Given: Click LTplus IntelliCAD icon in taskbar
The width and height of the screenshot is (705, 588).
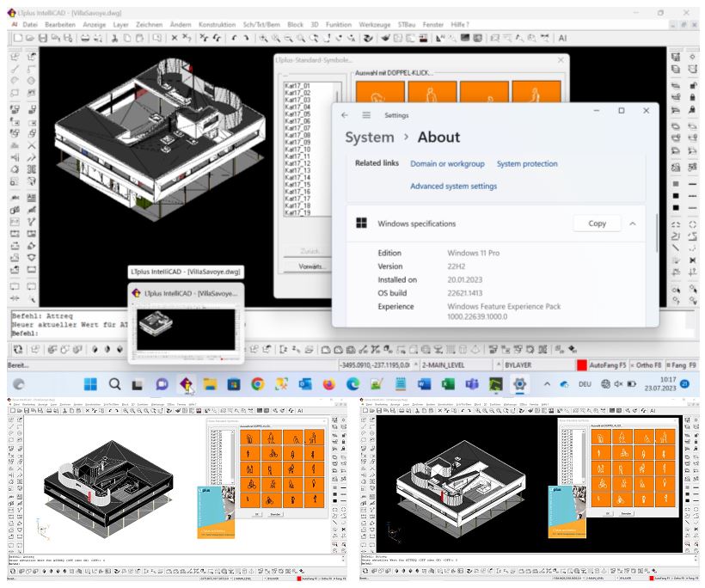Looking at the screenshot, I should point(187,384).
